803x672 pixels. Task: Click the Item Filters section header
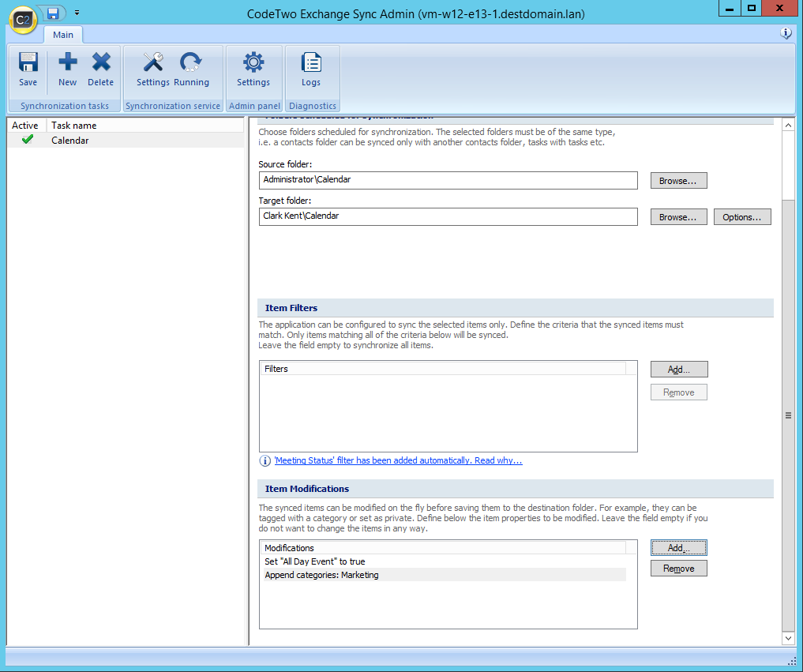point(515,308)
